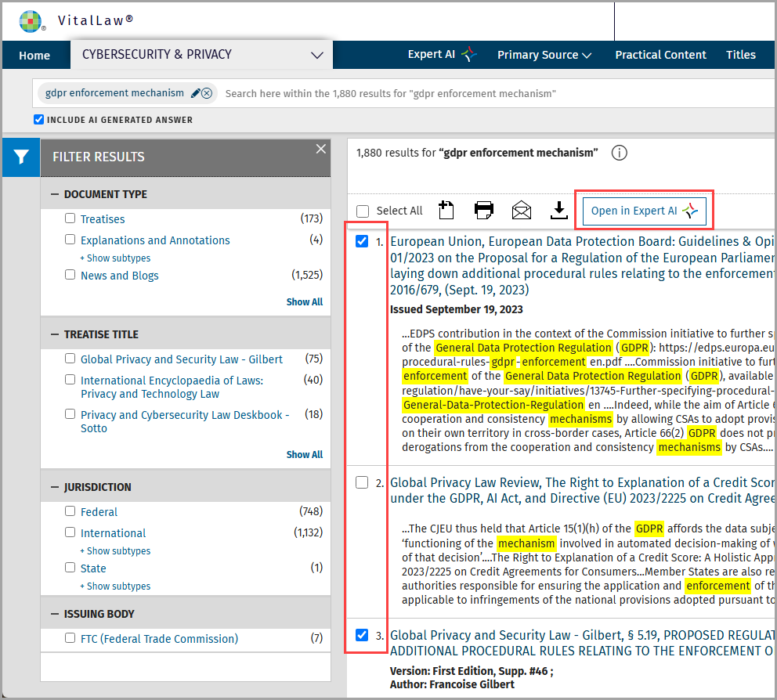
Task: Edit the gdpr enforcement mechanism search term
Action: pyautogui.click(x=196, y=93)
